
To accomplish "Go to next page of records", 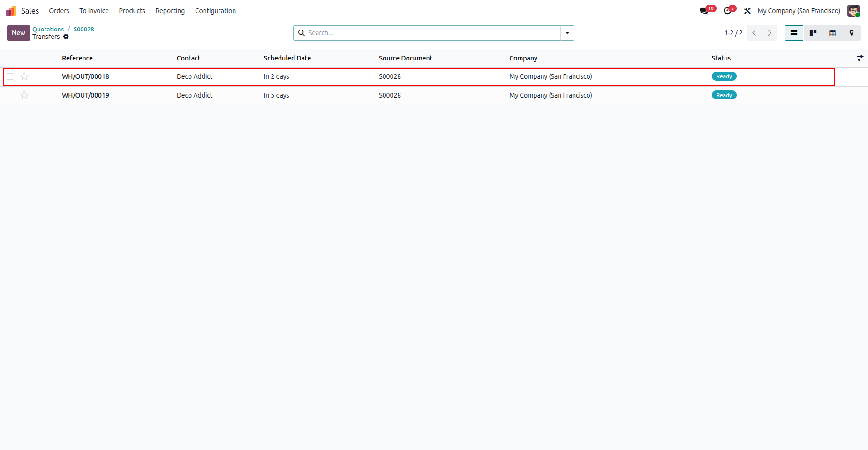I will (770, 33).
